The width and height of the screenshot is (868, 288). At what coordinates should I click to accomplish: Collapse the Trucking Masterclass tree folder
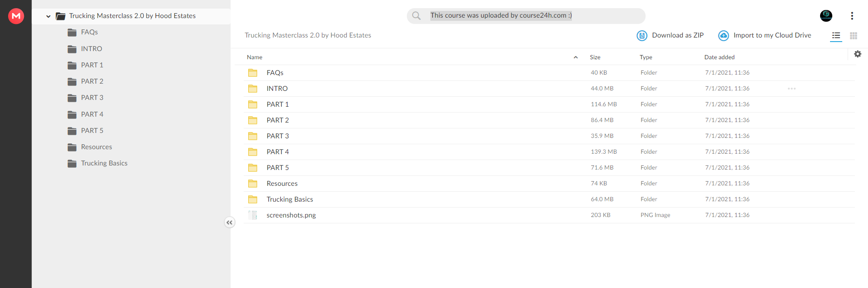48,16
